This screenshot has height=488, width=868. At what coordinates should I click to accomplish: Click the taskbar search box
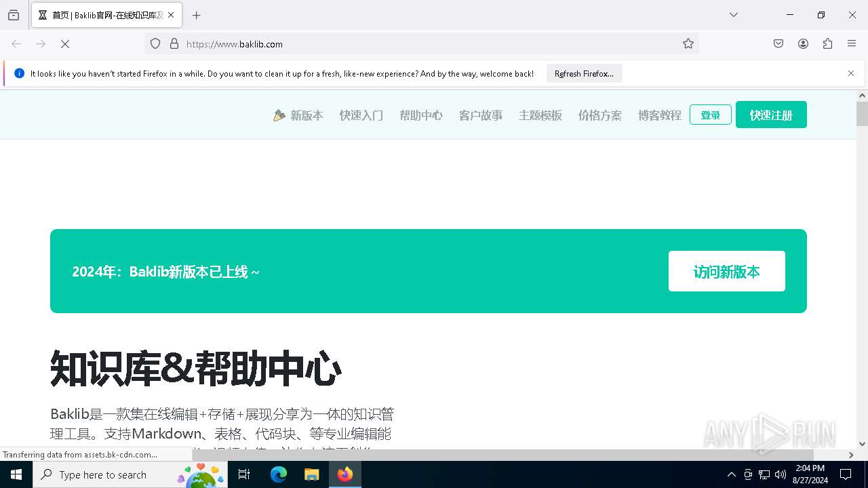tap(130, 474)
